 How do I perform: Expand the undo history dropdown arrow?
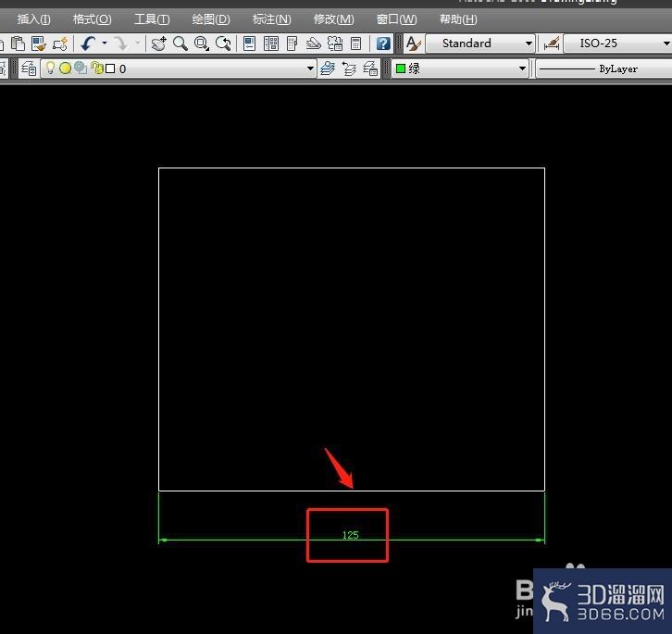tap(105, 43)
